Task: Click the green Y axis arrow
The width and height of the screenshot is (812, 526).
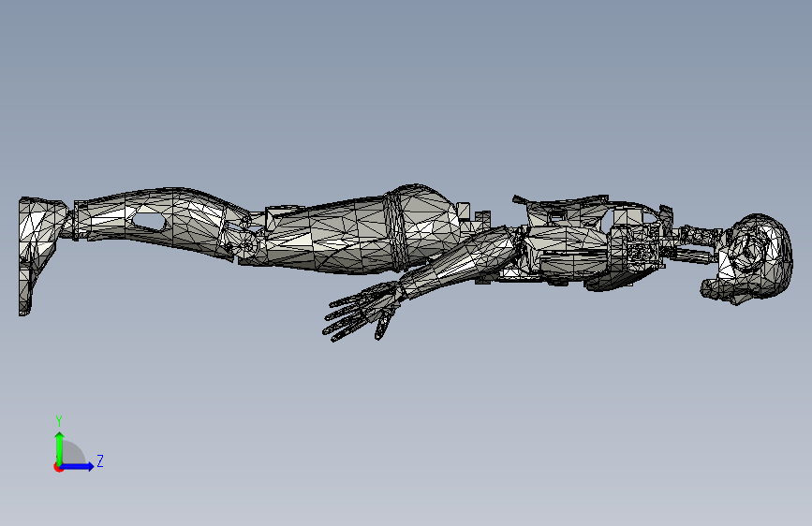Action: [60, 447]
